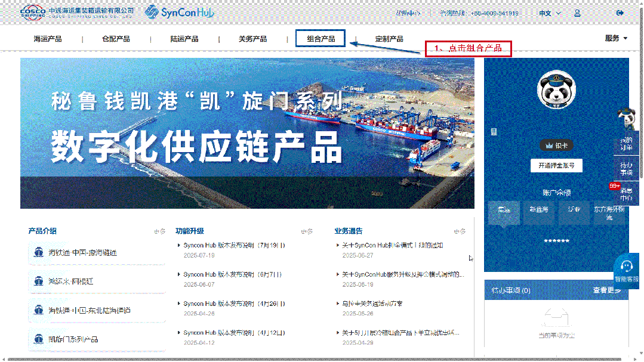Open the user account icon
This screenshot has width=644, height=362.
coord(577,13)
